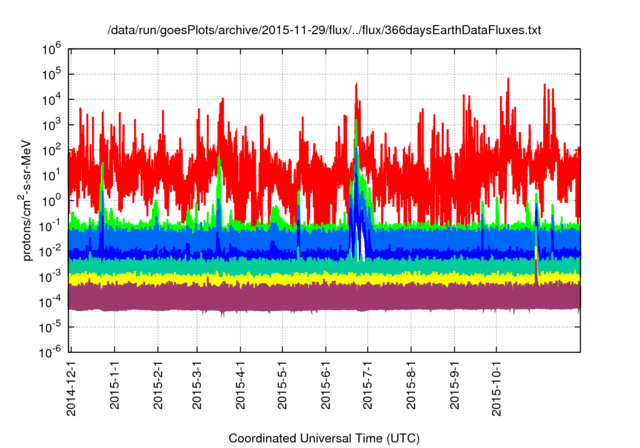Click the 10^6 y-axis tick label
640x448 pixels.
pyautogui.click(x=51, y=49)
